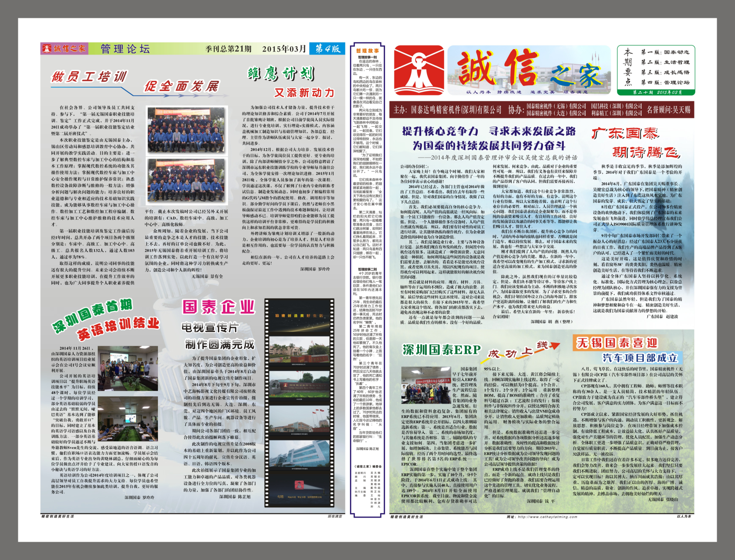Click the 哲理故事 column heading
This screenshot has width=735, height=560.
[367, 51]
